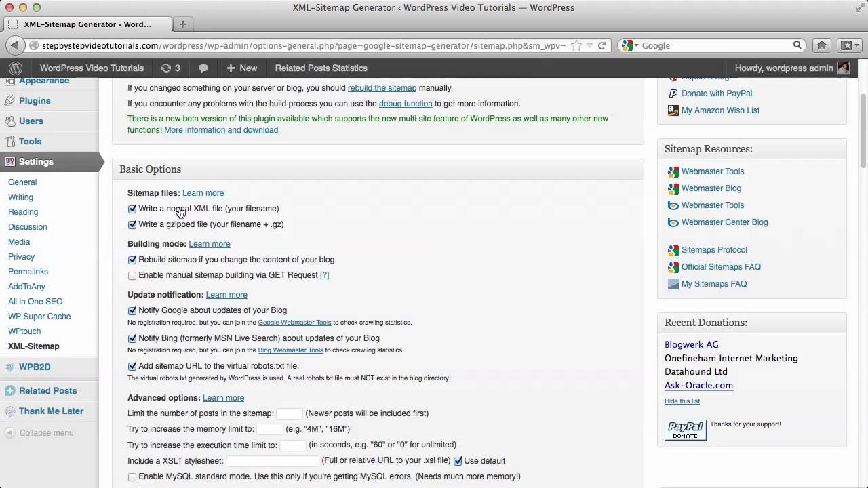
Task: Click the Amazon icon beside My Amazon Wish List
Action: 673,110
